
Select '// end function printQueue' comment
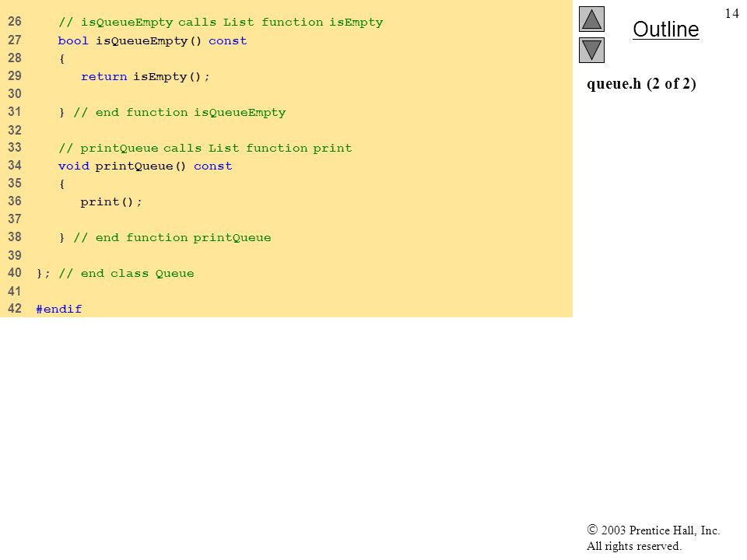pyautogui.click(x=172, y=238)
